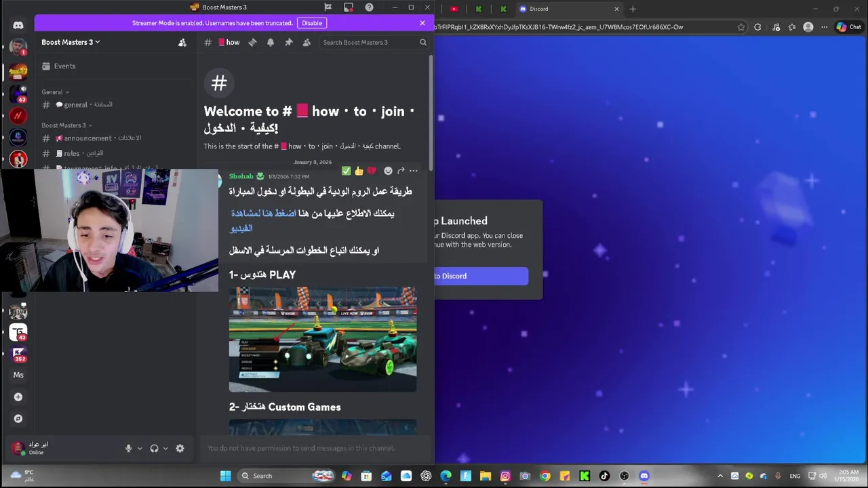868x488 pixels.
Task: Open Rocket League PLAY screenshot image
Action: [323, 340]
